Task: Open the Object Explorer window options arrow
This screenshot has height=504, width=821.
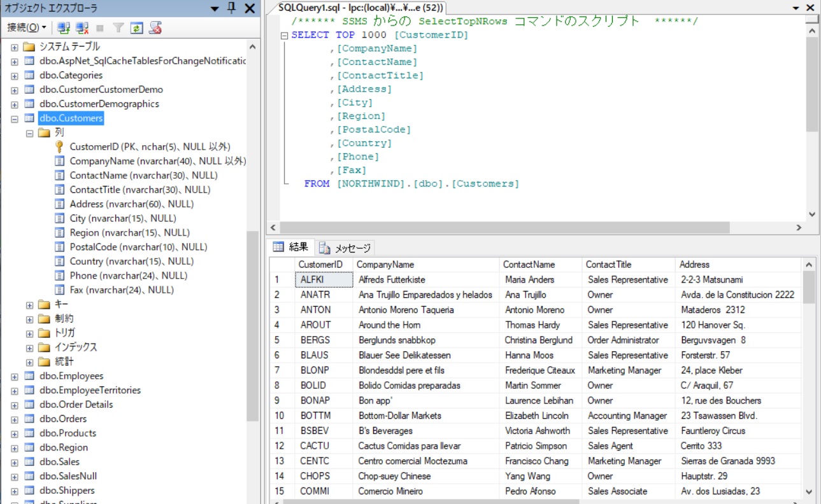Action: tap(215, 9)
